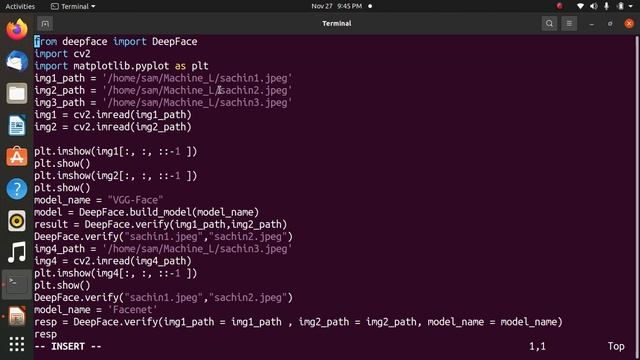Click the 'plt.imshow(img2[:, :, ::-1 ])' line
The height and width of the screenshot is (360, 640).
tap(116, 176)
